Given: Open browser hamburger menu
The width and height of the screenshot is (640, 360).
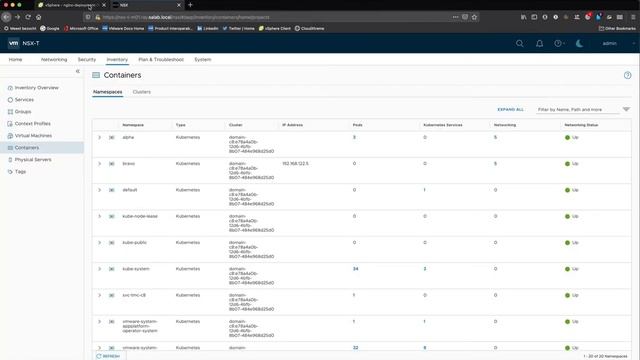Looking at the screenshot, I should point(633,17).
